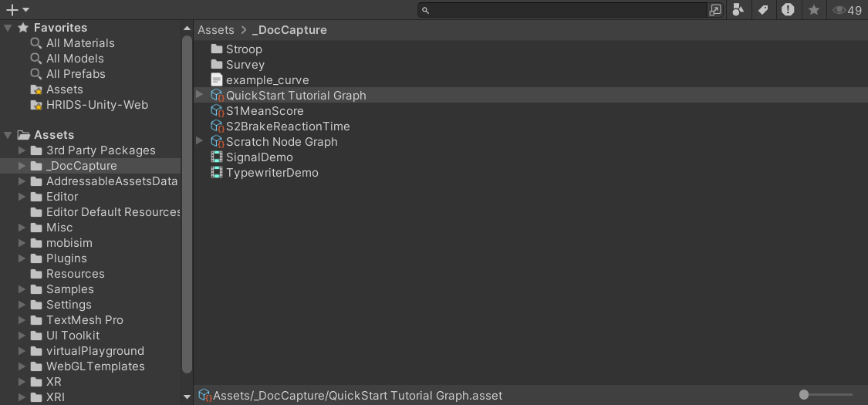
Task: Open the Search by Import Log Type filter
Action: coord(789,9)
